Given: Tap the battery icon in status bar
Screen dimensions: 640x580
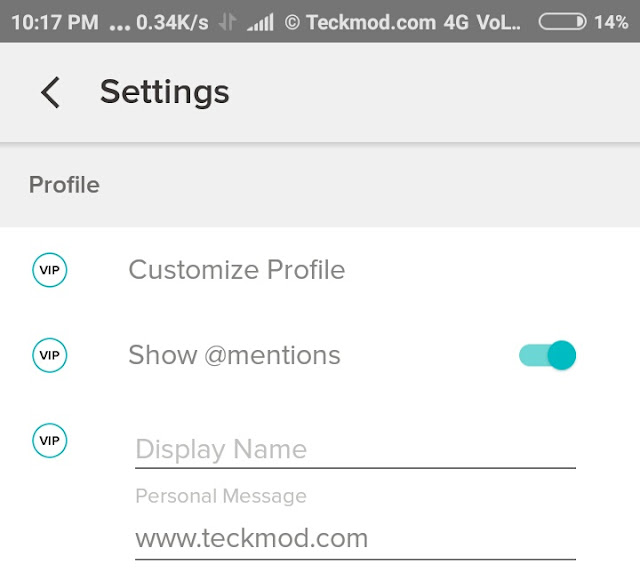Looking at the screenshot, I should (562, 21).
